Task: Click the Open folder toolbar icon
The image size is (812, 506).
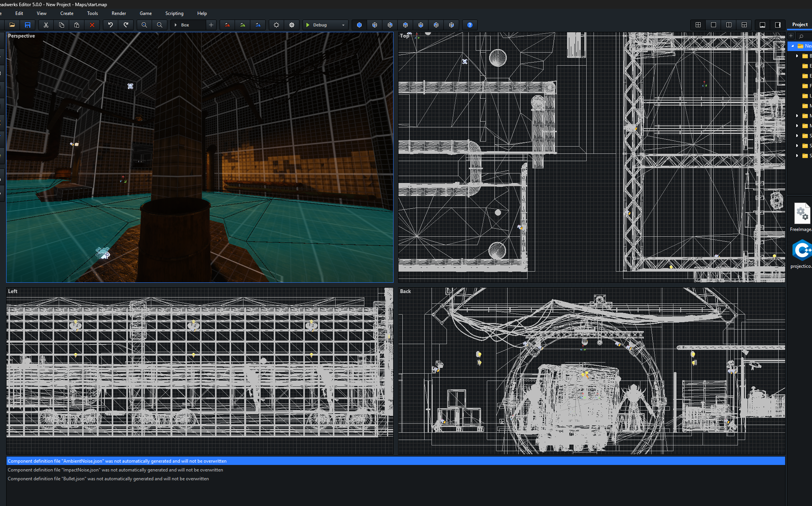Action: pyautogui.click(x=12, y=25)
